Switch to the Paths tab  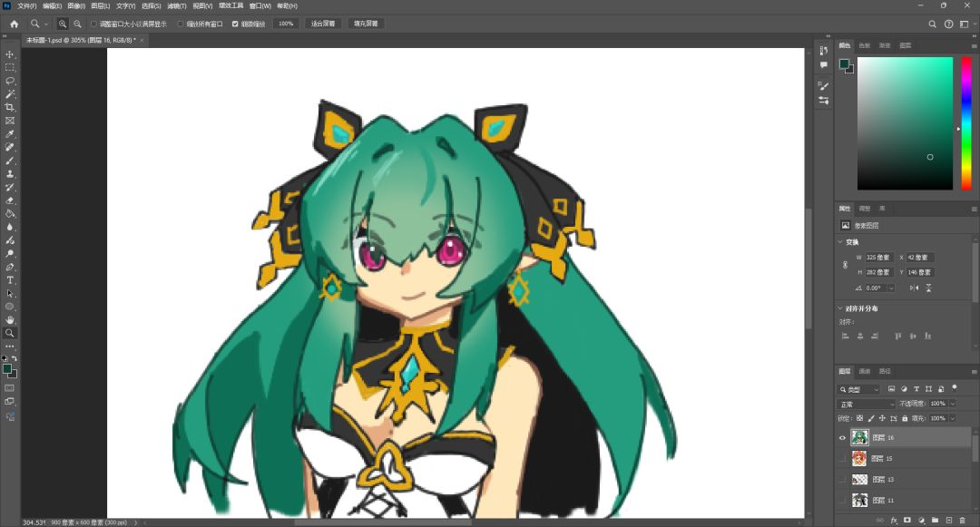pos(885,371)
